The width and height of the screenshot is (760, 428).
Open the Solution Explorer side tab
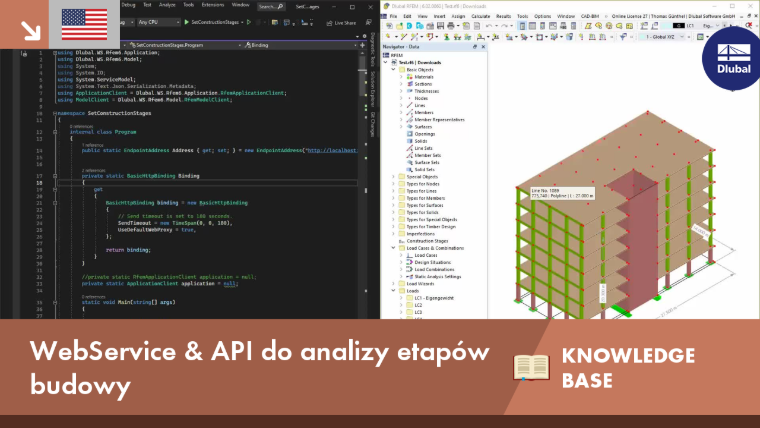point(372,89)
